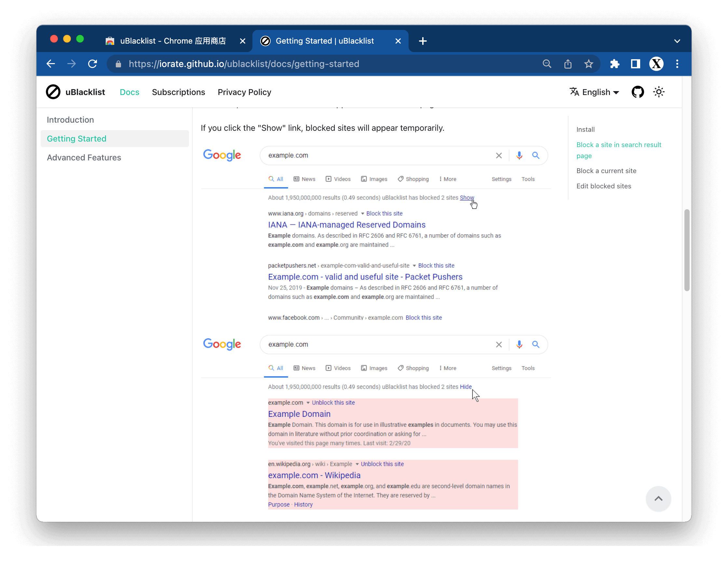Expand the tab search chevron
Screen dimensions: 728x570
tap(677, 41)
